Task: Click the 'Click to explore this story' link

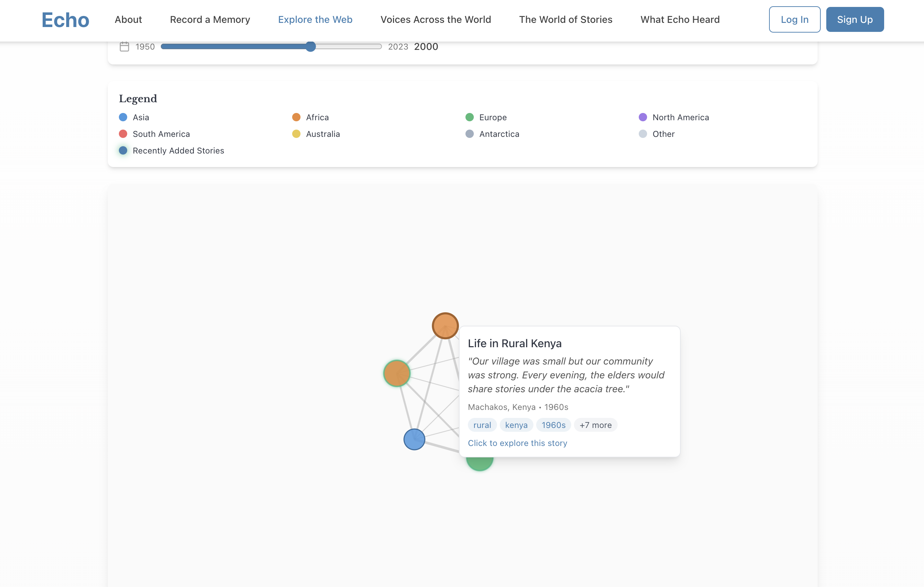Action: [517, 443]
